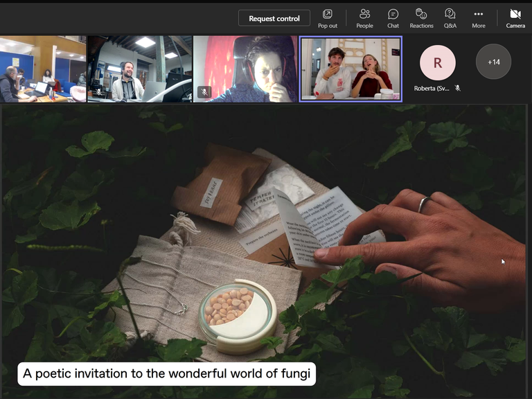This screenshot has height=399, width=532.
Task: Open the More options menu
Action: 479,18
